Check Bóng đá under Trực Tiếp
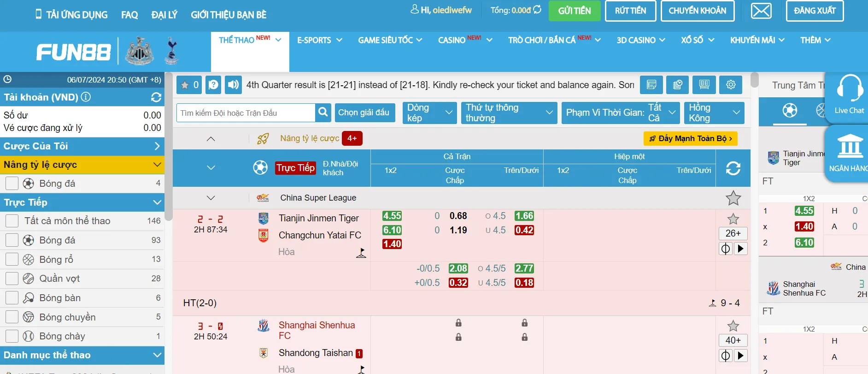The image size is (868, 374). (x=12, y=240)
